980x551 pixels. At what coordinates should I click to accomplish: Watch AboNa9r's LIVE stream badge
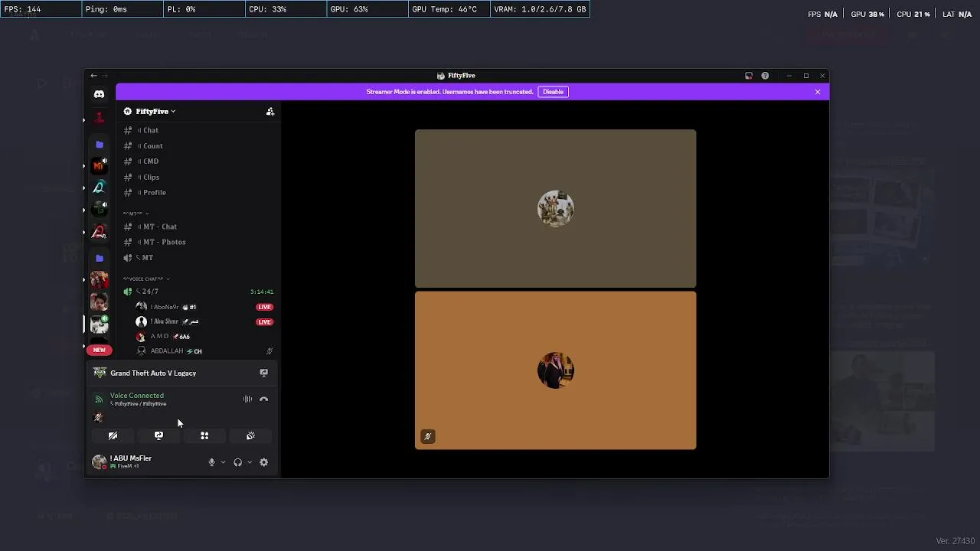pyautogui.click(x=264, y=307)
